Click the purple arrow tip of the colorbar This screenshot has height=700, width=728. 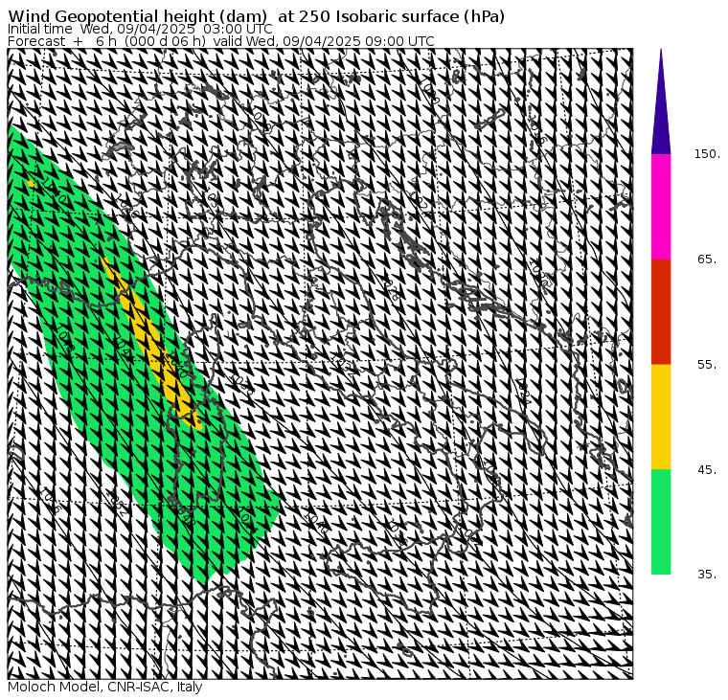click(661, 102)
